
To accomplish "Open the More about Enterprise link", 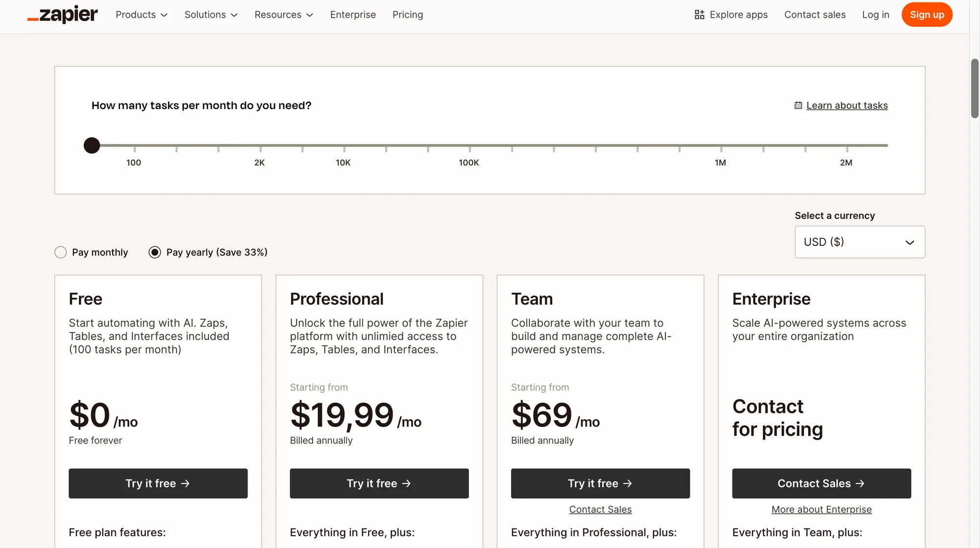I will point(822,509).
